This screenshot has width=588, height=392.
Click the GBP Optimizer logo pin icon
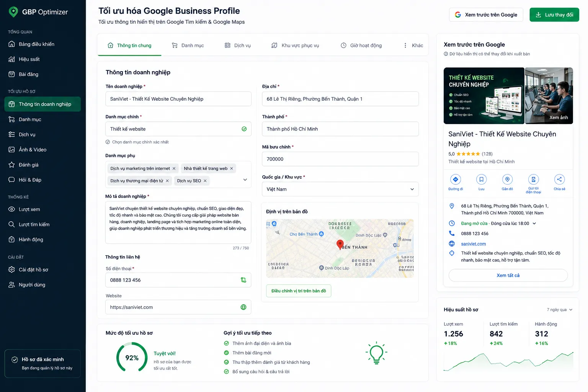(x=13, y=12)
